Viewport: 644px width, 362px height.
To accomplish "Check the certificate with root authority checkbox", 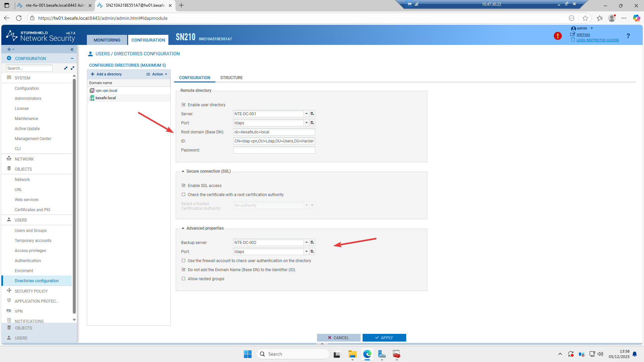I will pyautogui.click(x=183, y=194).
